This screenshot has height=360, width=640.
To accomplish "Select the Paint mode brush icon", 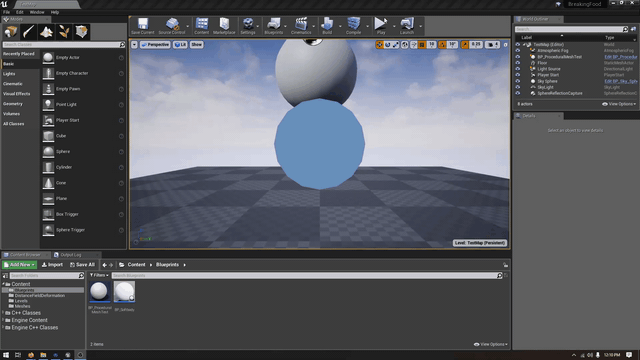I will pyautogui.click(x=29, y=32).
